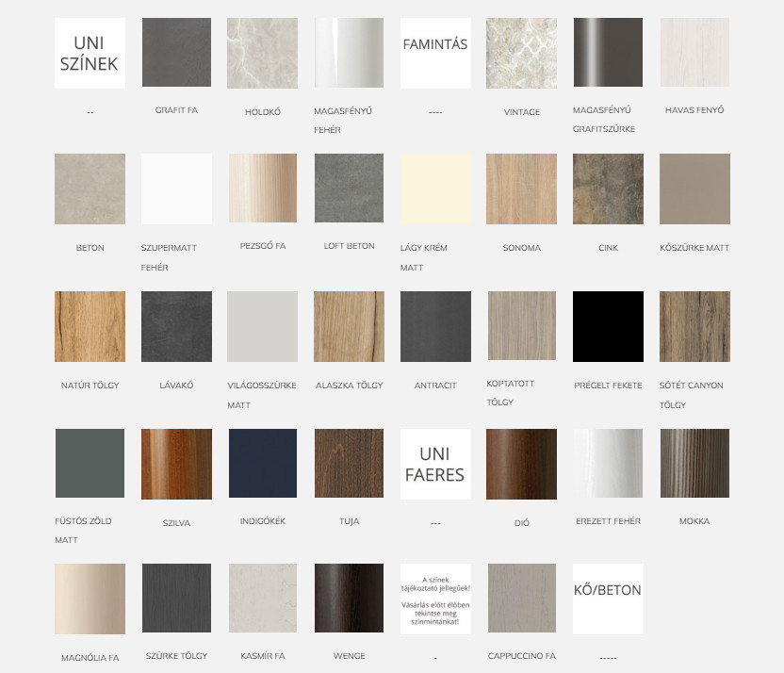The width and height of the screenshot is (784, 673).
Task: Select the Grafit Fa color swatch
Action: point(176,53)
